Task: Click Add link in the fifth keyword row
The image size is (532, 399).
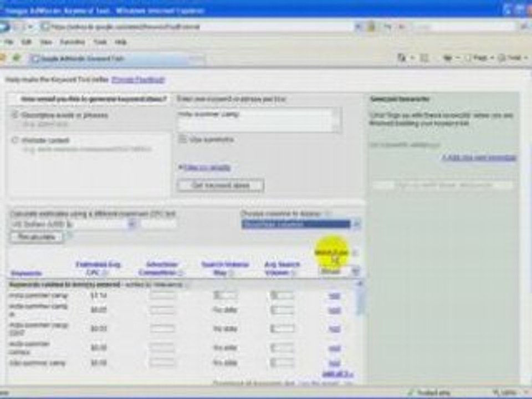Action: [335, 363]
